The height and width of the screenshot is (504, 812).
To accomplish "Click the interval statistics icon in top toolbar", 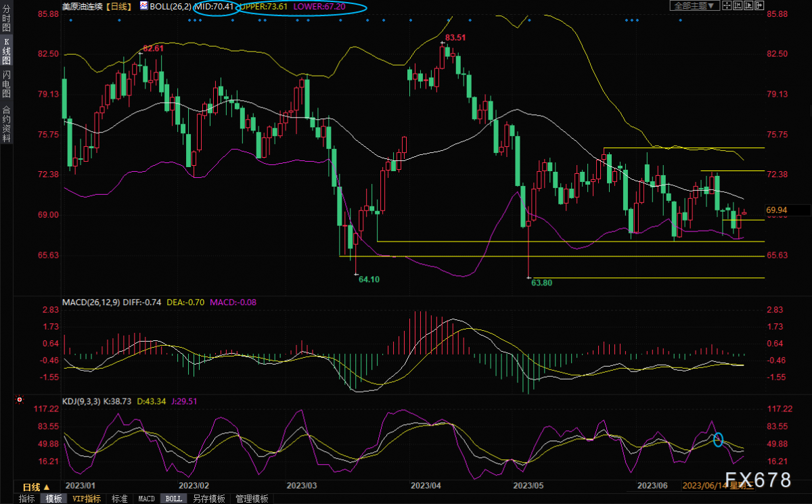I will [738, 5].
